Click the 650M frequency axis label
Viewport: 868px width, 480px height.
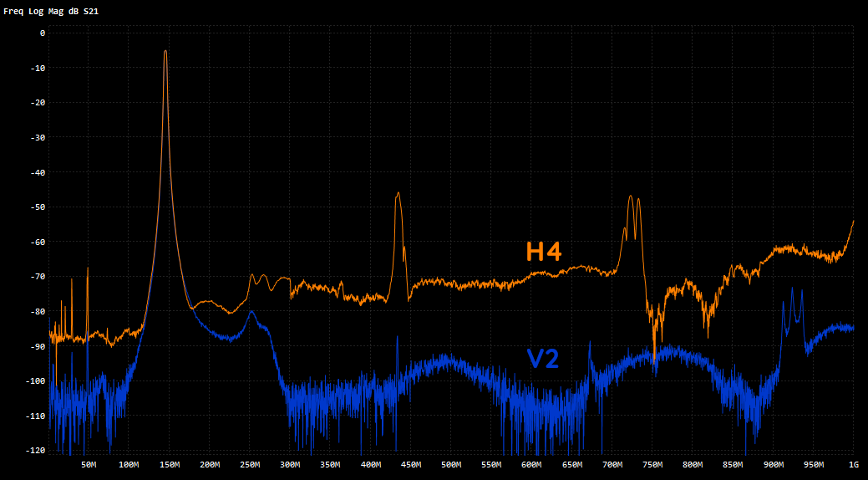click(x=571, y=464)
